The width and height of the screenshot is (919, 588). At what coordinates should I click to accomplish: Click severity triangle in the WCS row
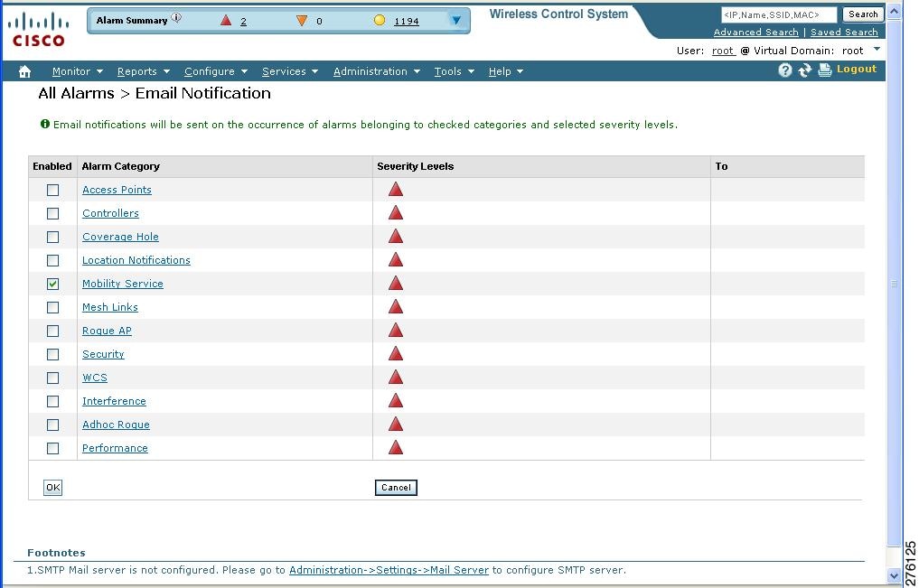pos(396,377)
